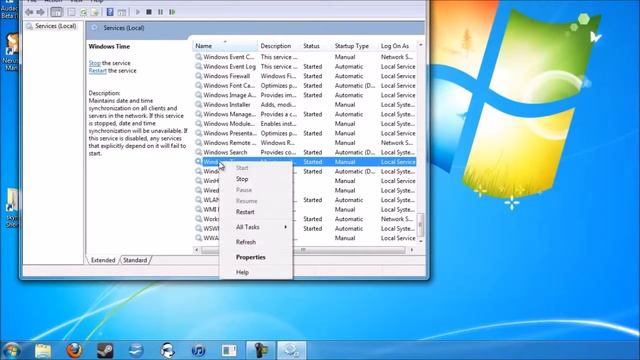Select the Windows Event Log service row
The width and height of the screenshot is (640, 360).
(305, 67)
